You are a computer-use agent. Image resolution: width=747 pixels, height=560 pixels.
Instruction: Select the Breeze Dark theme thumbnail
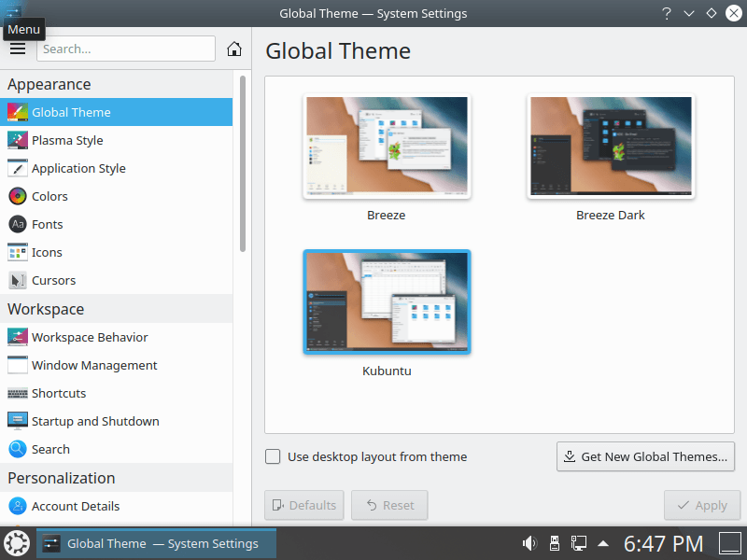click(611, 147)
